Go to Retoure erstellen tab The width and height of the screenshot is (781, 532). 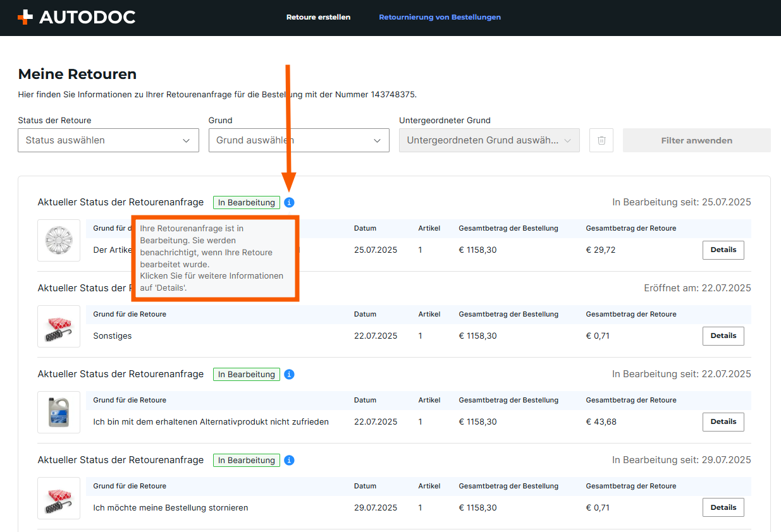tap(318, 17)
